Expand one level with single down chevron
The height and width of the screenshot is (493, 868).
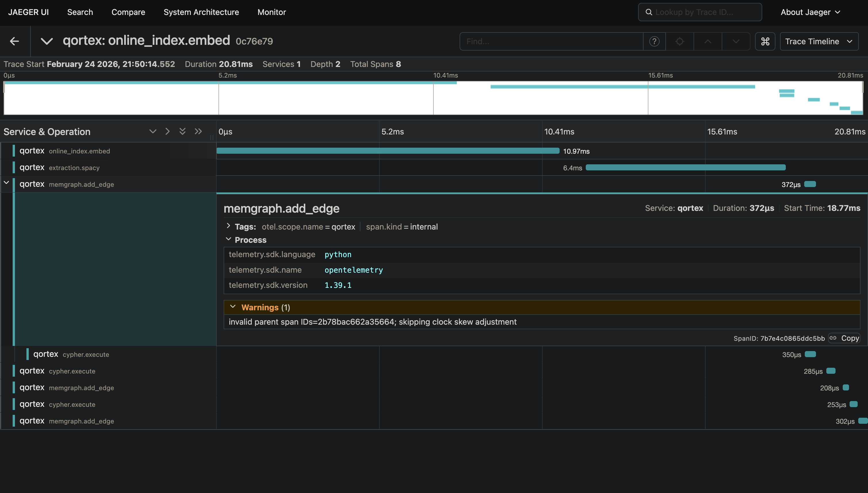[153, 131]
